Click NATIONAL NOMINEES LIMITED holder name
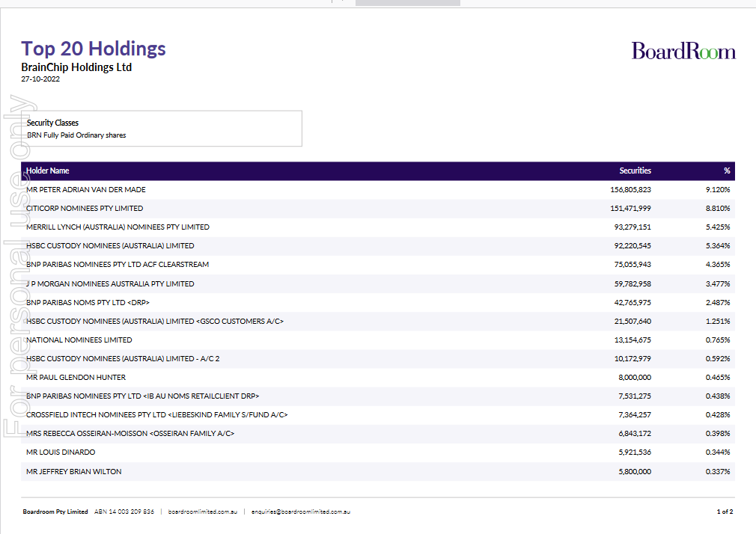Image resolution: width=756 pixels, height=534 pixels. [x=79, y=340]
